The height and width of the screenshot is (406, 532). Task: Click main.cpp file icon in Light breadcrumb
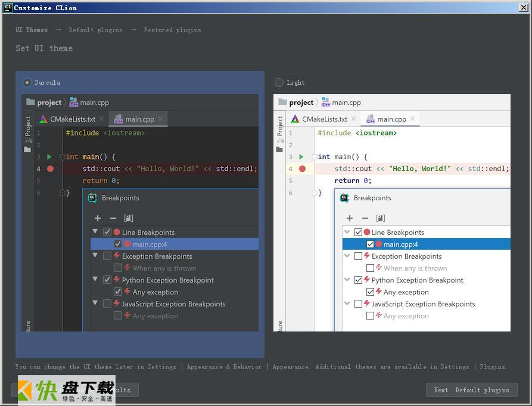[x=326, y=102]
